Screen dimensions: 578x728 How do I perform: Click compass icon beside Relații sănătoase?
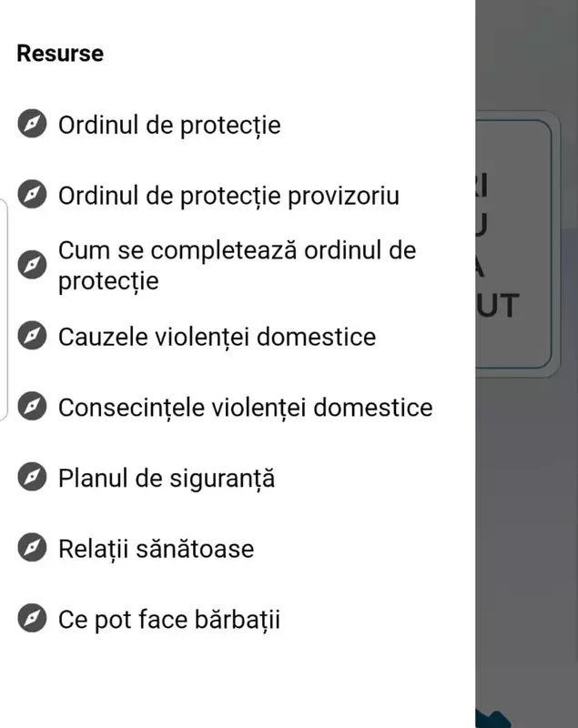tap(32, 548)
